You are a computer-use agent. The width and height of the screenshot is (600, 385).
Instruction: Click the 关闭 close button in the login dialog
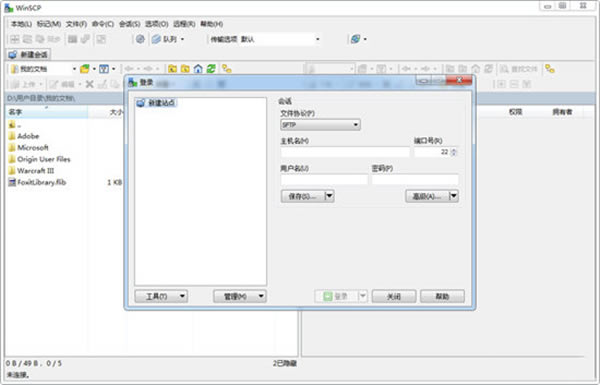394,296
